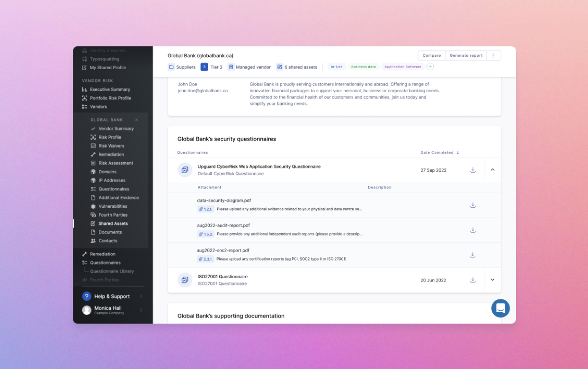Click the Vulnerabilities bug icon

(93, 206)
